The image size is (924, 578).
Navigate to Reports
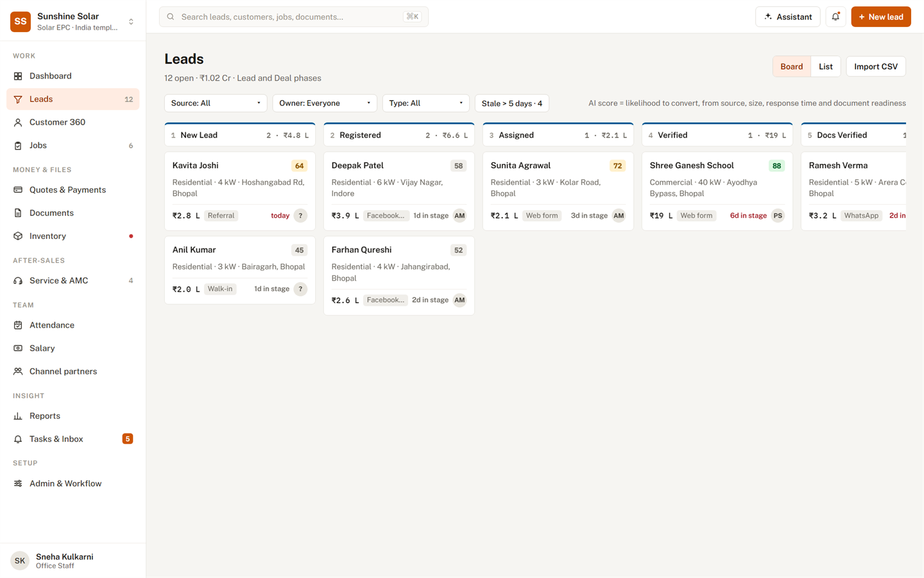point(73,416)
